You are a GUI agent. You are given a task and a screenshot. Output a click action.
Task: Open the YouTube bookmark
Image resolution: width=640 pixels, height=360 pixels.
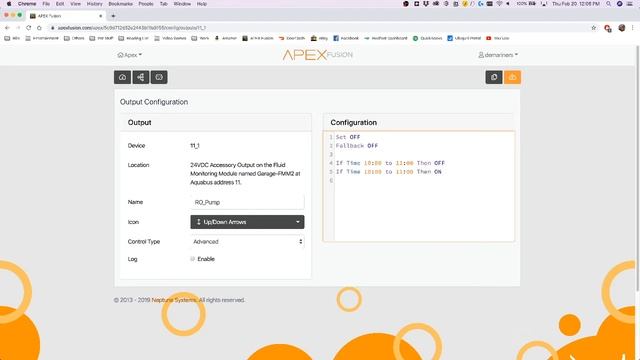click(498, 38)
